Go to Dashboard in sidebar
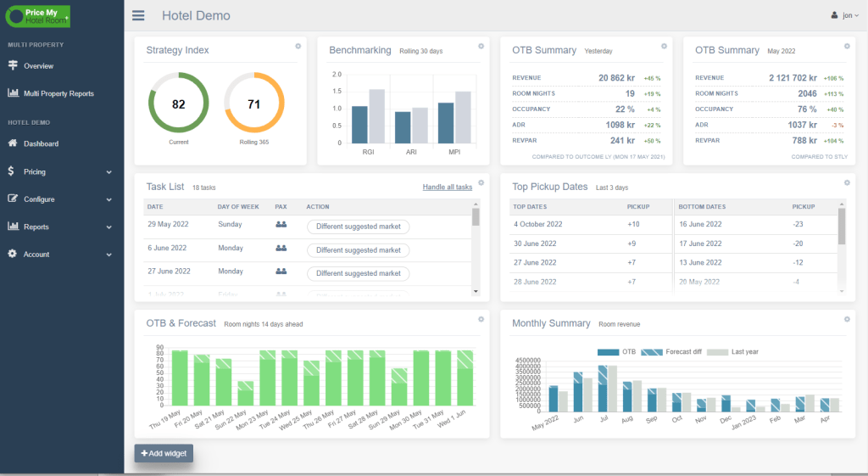The height and width of the screenshot is (476, 868). (41, 143)
